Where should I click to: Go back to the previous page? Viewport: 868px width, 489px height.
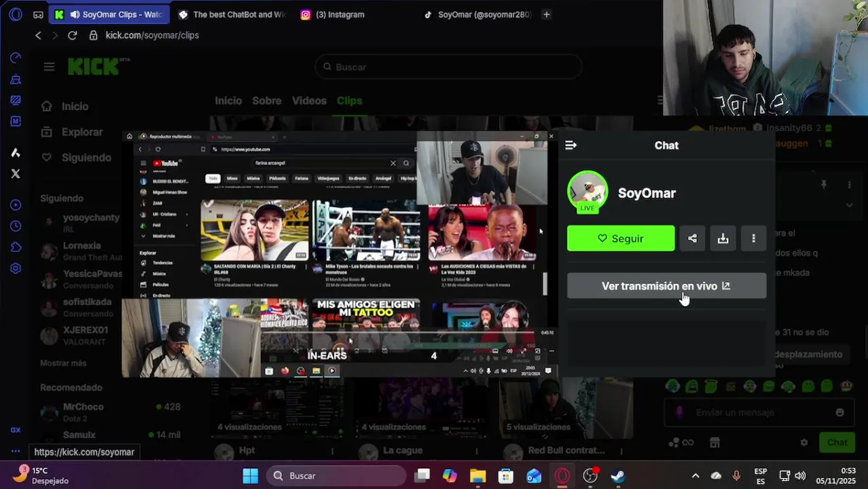[x=38, y=35]
